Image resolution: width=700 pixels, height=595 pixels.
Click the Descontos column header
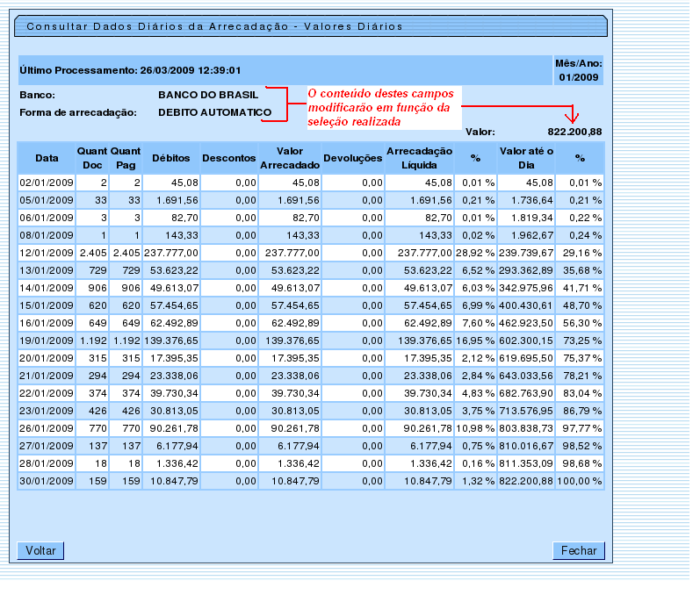coord(228,158)
